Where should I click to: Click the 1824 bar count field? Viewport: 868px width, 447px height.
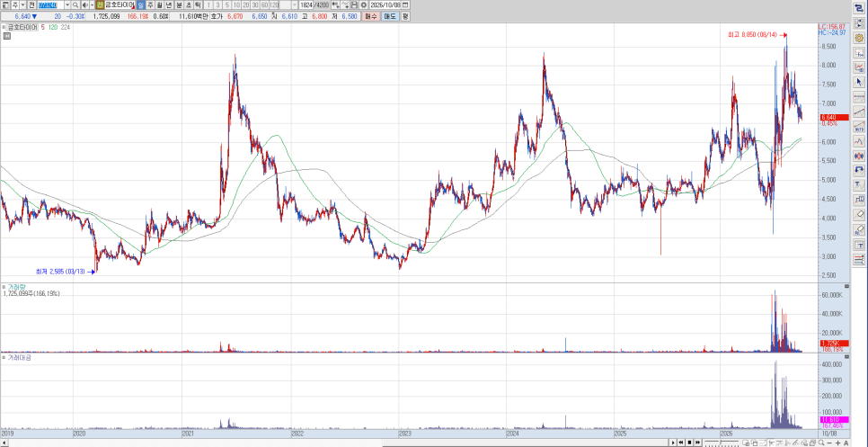click(306, 4)
